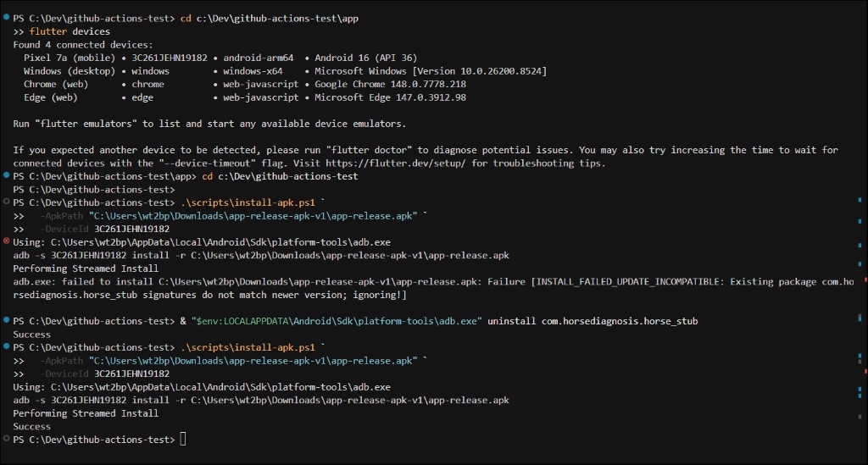868x465 pixels.
Task: Click 'Microsoft Windows [Version 10.0.26200.8524]' text
Action: pyautogui.click(x=431, y=71)
